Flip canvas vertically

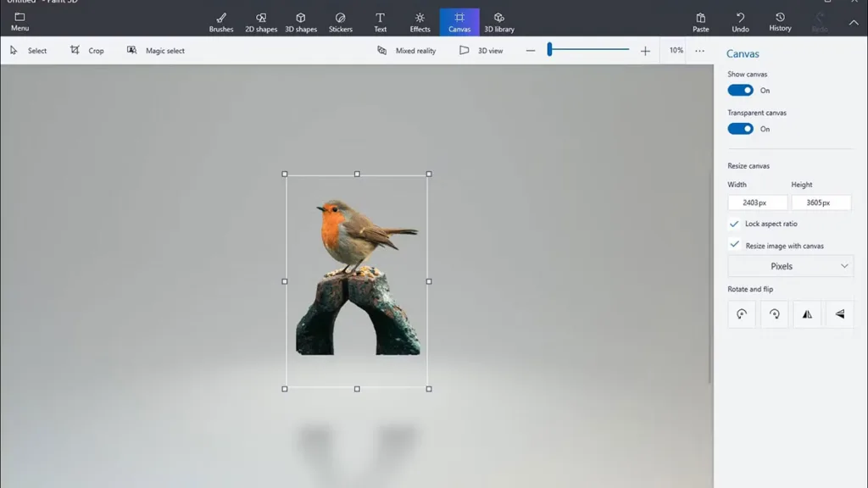coord(840,313)
